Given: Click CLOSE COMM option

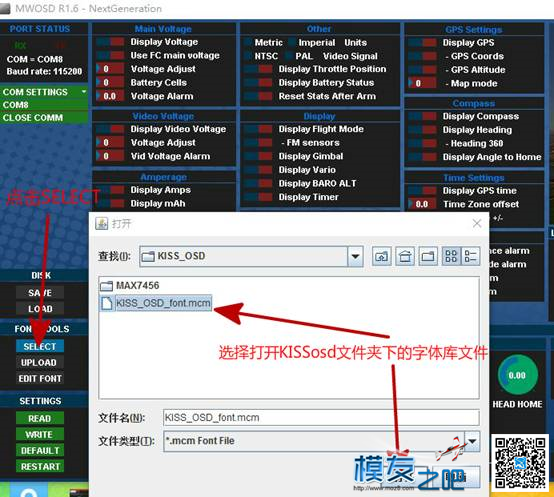Looking at the screenshot, I should coord(44,118).
